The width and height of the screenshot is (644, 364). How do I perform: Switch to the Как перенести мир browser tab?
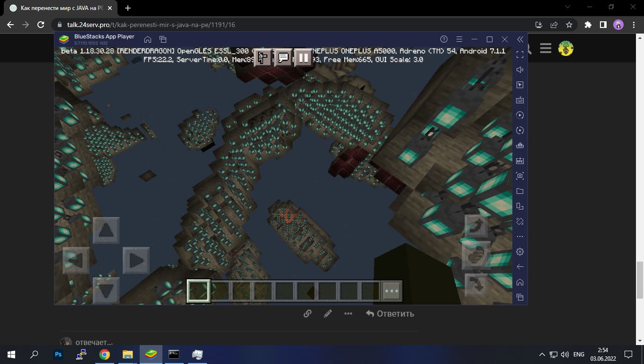pos(62,8)
